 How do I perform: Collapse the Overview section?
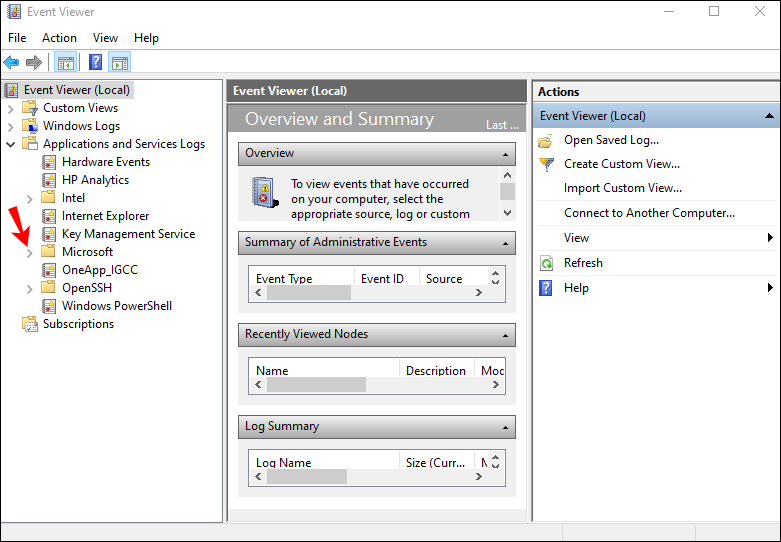click(x=507, y=154)
